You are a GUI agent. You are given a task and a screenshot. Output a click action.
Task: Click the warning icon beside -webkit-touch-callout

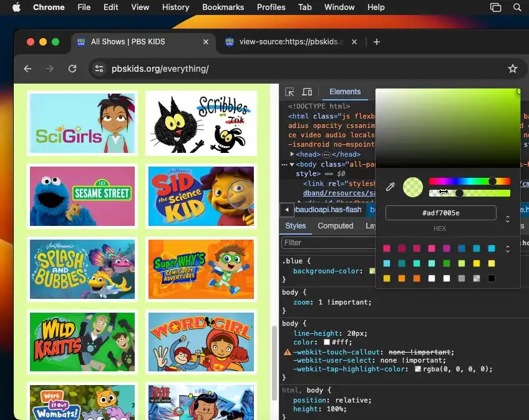(287, 352)
